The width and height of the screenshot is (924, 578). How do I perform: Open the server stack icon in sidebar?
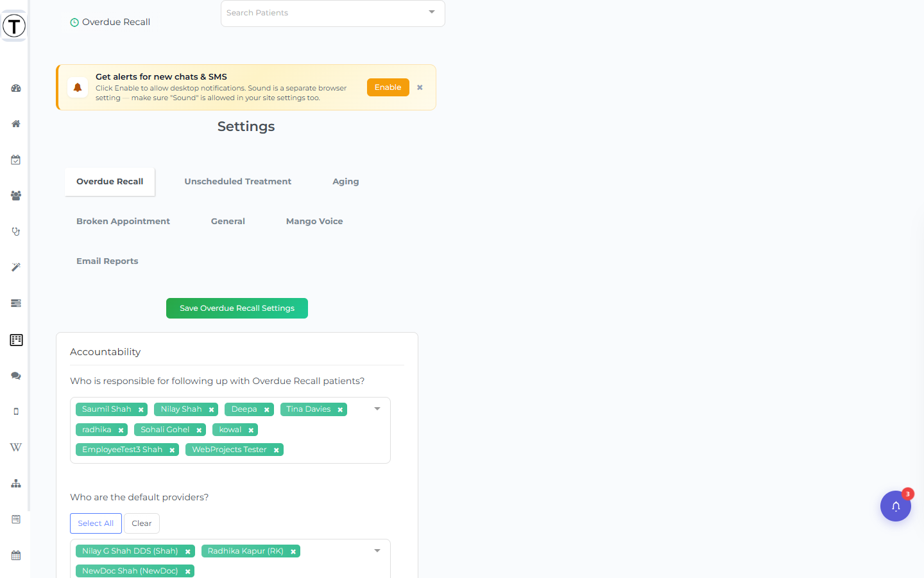coord(16,303)
